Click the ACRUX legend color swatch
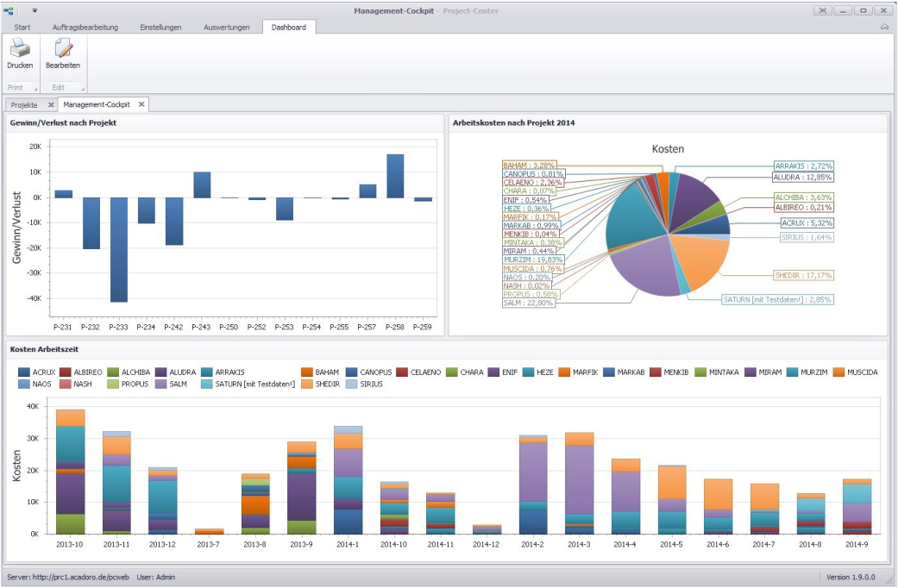 [23, 372]
